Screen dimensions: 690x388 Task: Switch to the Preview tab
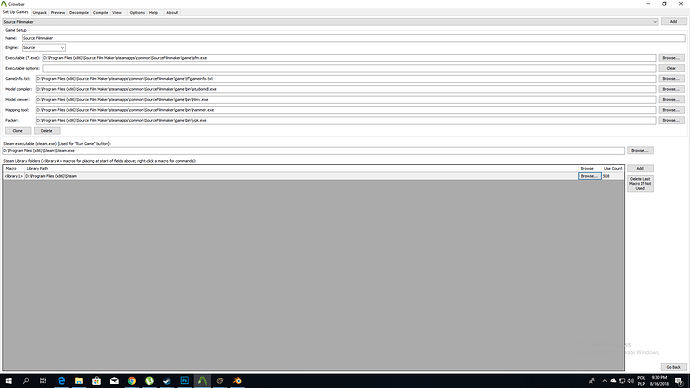[x=58, y=13]
